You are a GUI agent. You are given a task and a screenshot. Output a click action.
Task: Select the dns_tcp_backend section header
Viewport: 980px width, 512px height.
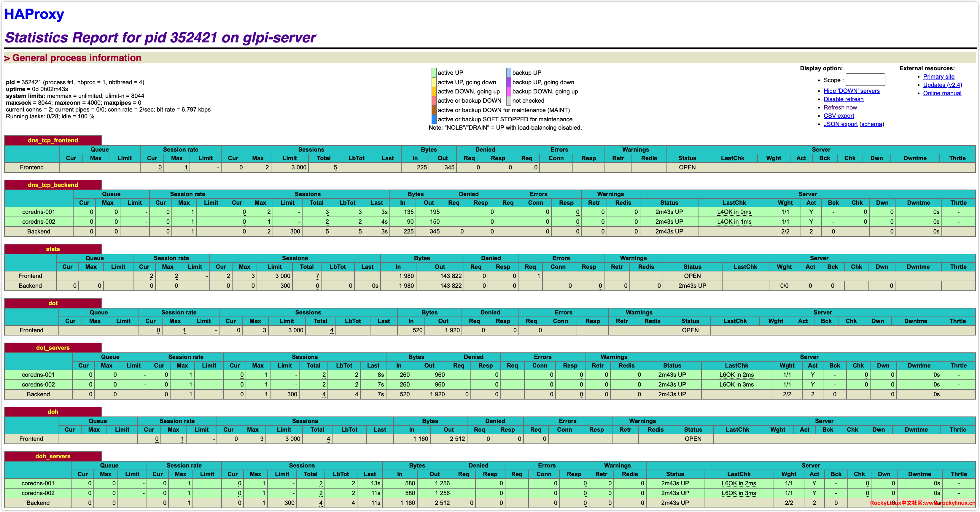tap(53, 185)
